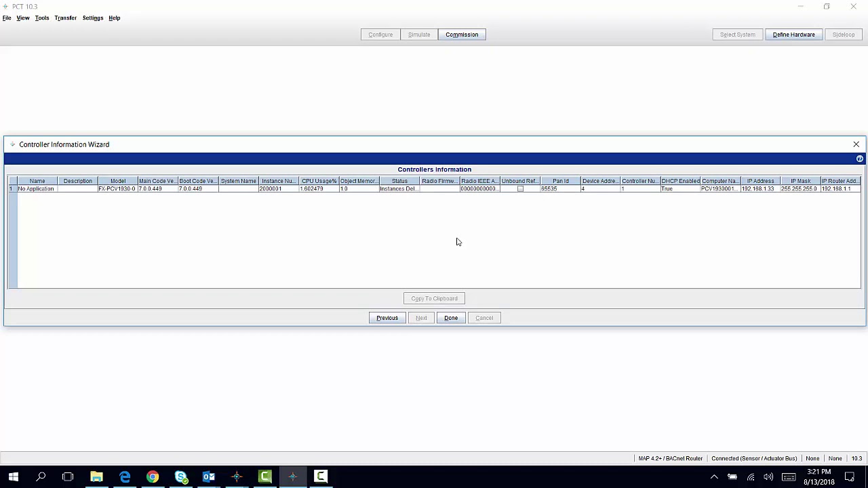Click 'Connected (Sensor / Actuator Bus)' status entry
The width and height of the screenshot is (868, 488).
click(754, 458)
